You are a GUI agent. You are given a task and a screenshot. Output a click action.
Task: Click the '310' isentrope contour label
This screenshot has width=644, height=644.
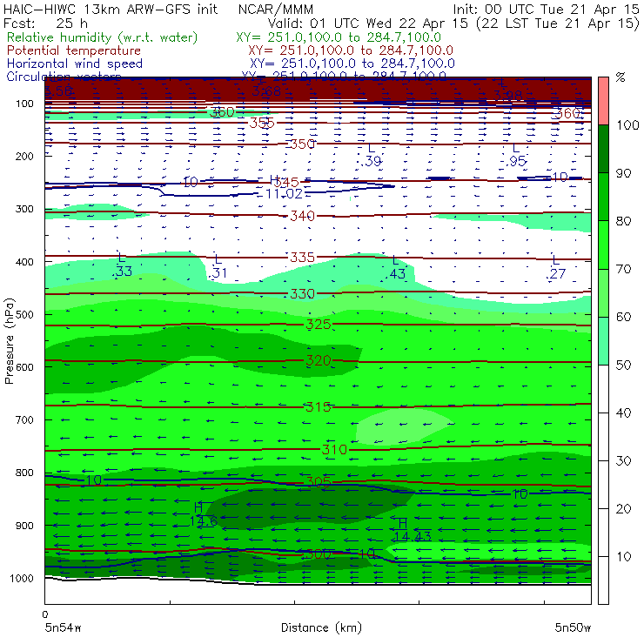point(334,449)
